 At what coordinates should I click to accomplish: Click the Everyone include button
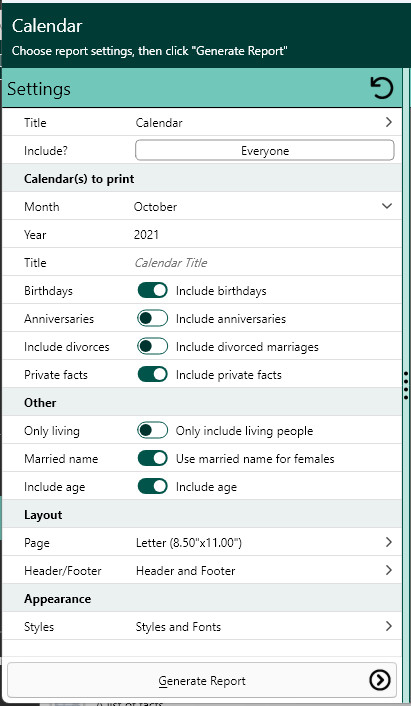coord(265,150)
